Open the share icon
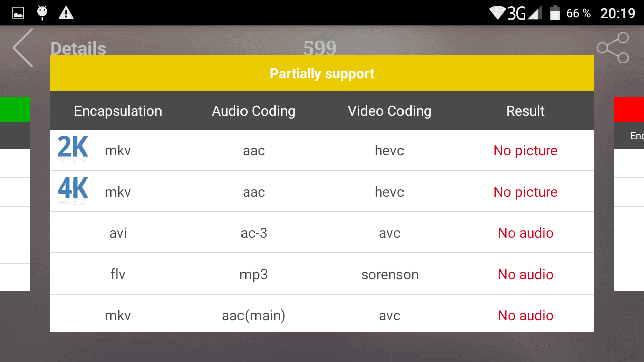 613,48
